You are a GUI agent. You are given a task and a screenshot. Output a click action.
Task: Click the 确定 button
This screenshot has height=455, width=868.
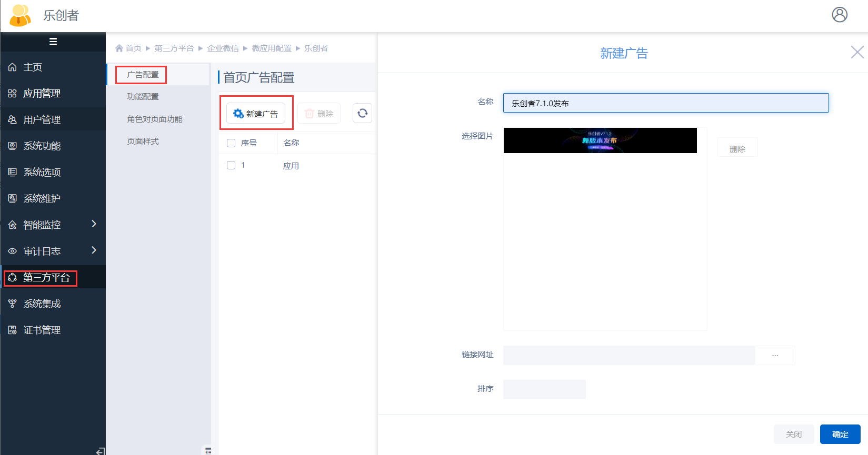click(840, 434)
